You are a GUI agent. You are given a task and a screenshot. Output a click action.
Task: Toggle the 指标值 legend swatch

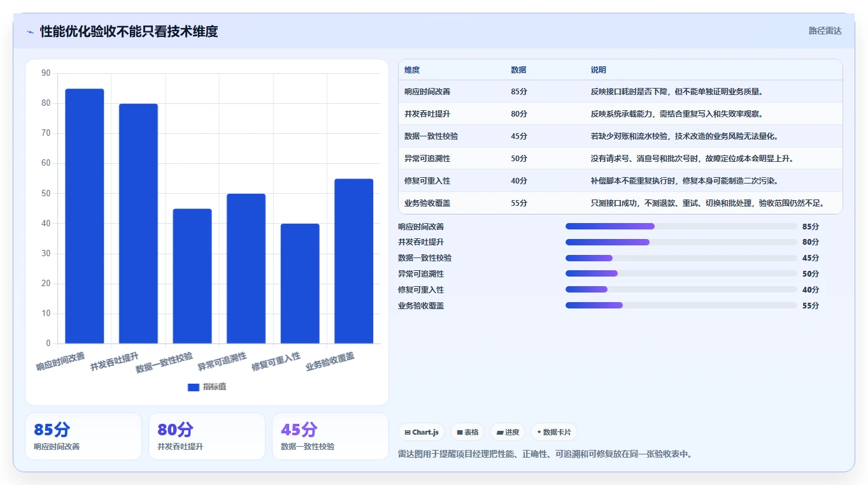point(194,387)
